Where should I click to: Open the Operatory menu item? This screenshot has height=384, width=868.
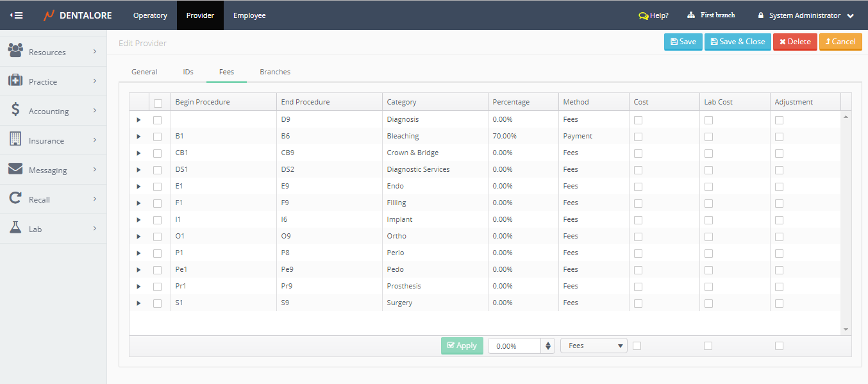[150, 15]
